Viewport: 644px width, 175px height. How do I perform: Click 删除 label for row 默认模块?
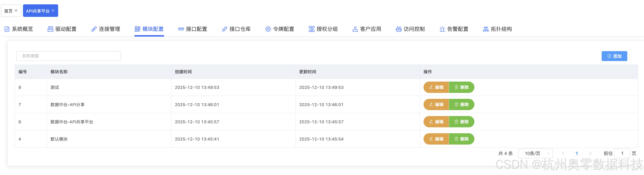464,139
